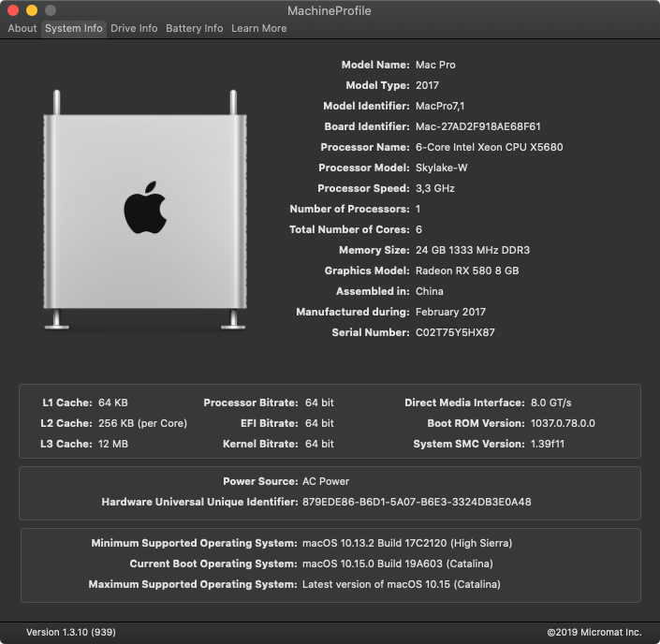Click Direct Media Interface value 8.0 GT/s
660x644 pixels.
(550, 402)
